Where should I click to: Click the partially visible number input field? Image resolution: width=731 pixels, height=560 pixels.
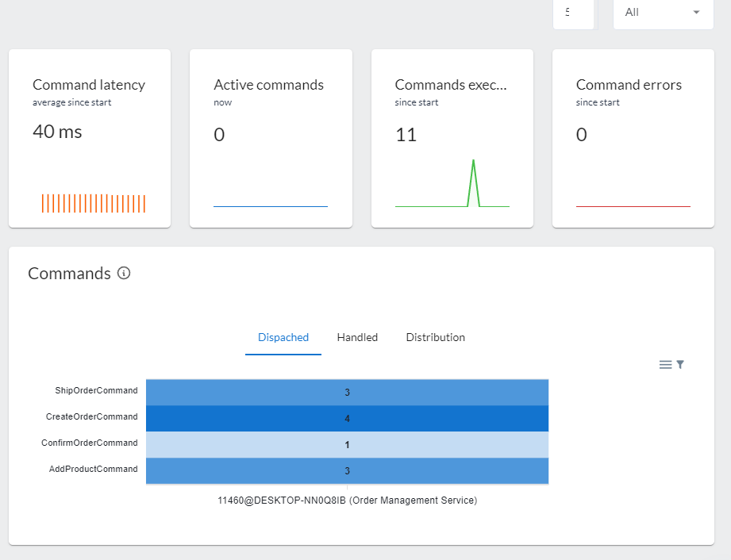pyautogui.click(x=573, y=13)
